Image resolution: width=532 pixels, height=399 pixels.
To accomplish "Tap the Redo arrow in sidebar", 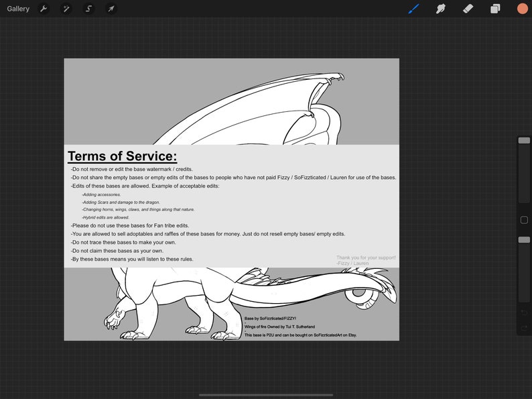I will [524, 328].
